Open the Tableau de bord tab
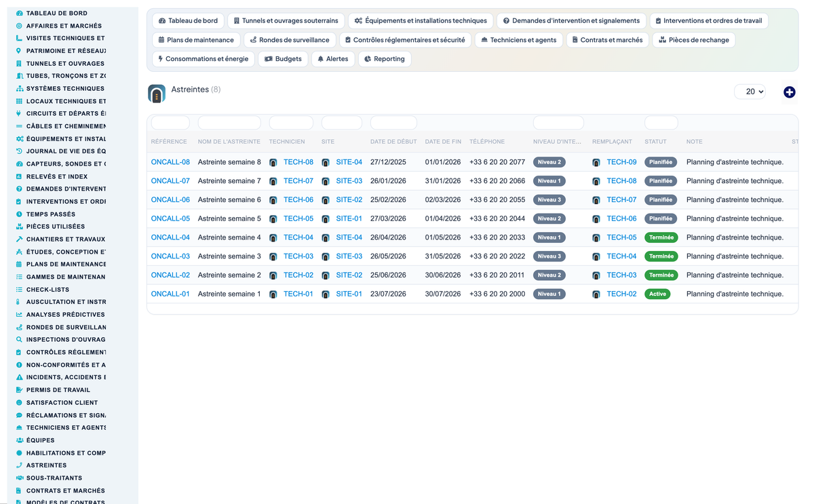The height and width of the screenshot is (504, 814). click(188, 21)
